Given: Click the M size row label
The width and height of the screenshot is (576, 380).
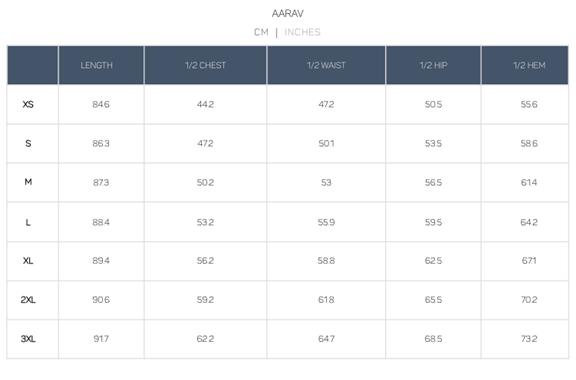Looking at the screenshot, I should point(28,182).
